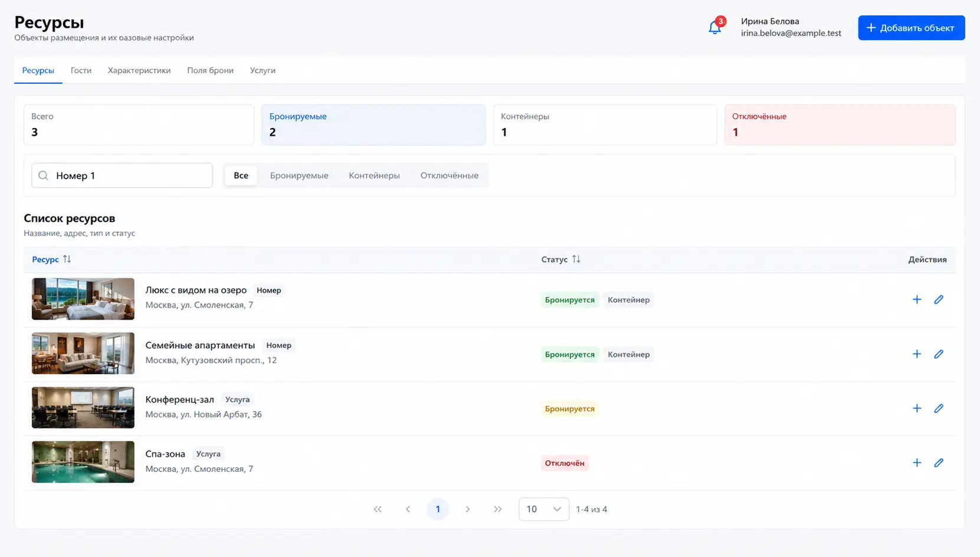Open the Люкс с видом на озеро thumbnail

pyautogui.click(x=83, y=299)
